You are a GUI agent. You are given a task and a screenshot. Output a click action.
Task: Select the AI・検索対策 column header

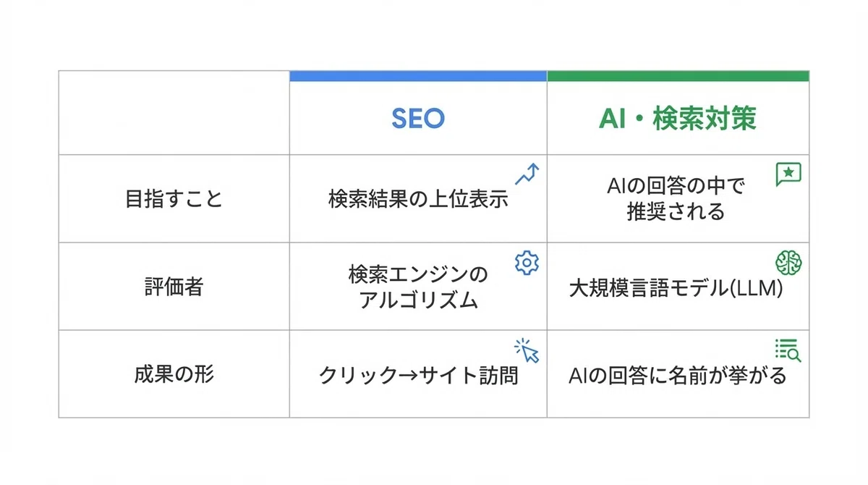[678, 119]
